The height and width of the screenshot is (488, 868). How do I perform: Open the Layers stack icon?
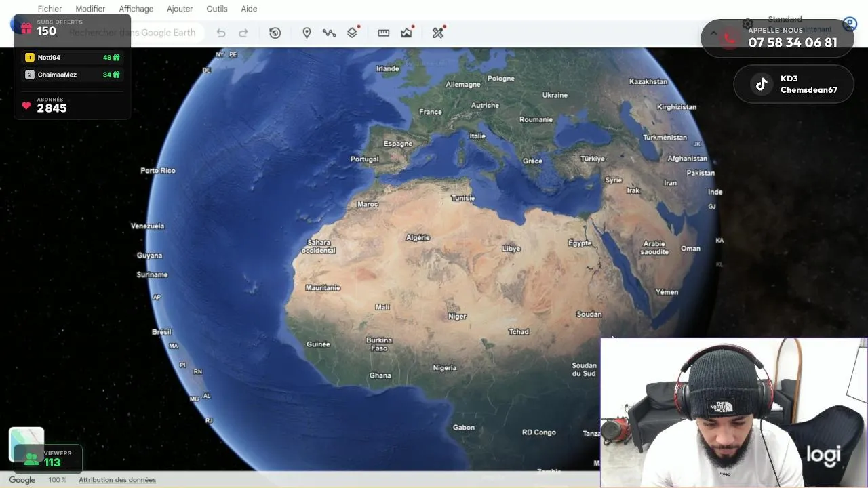click(x=352, y=33)
